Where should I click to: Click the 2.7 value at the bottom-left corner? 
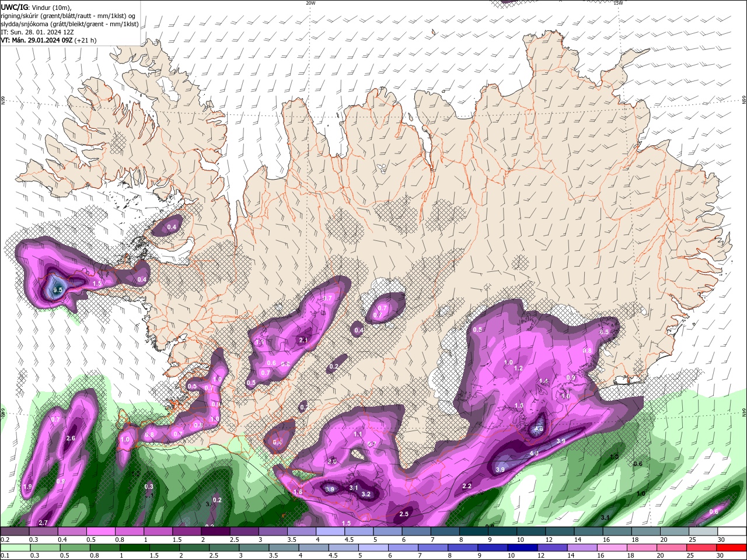point(43,523)
